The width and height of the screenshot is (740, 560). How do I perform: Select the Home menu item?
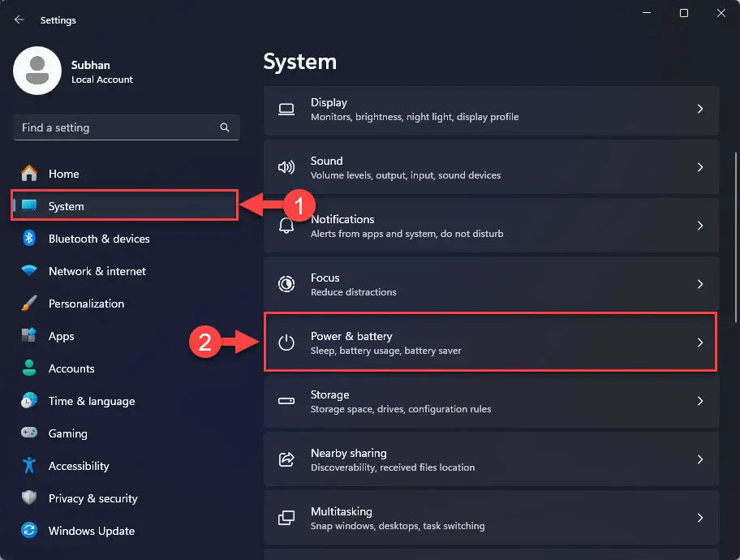point(63,174)
